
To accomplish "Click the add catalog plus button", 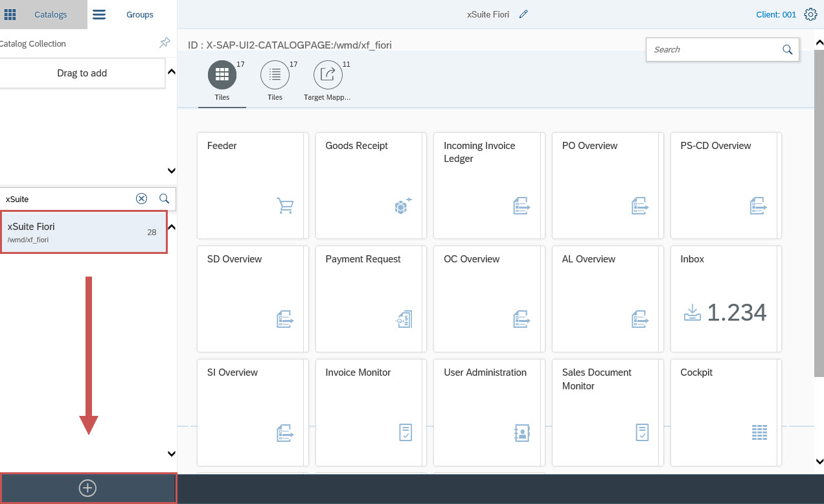I will (88, 488).
